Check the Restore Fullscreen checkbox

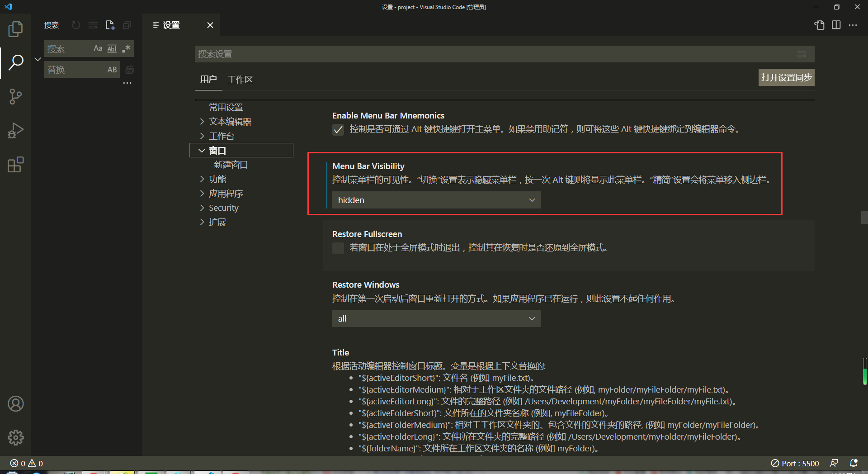point(338,248)
